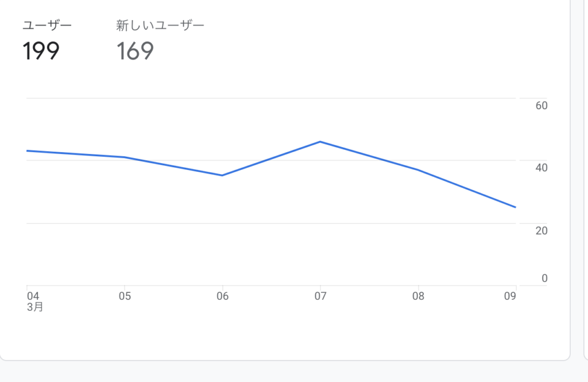The image size is (588, 382).
Task: Click the line point at 04 3月
Action: coord(28,151)
